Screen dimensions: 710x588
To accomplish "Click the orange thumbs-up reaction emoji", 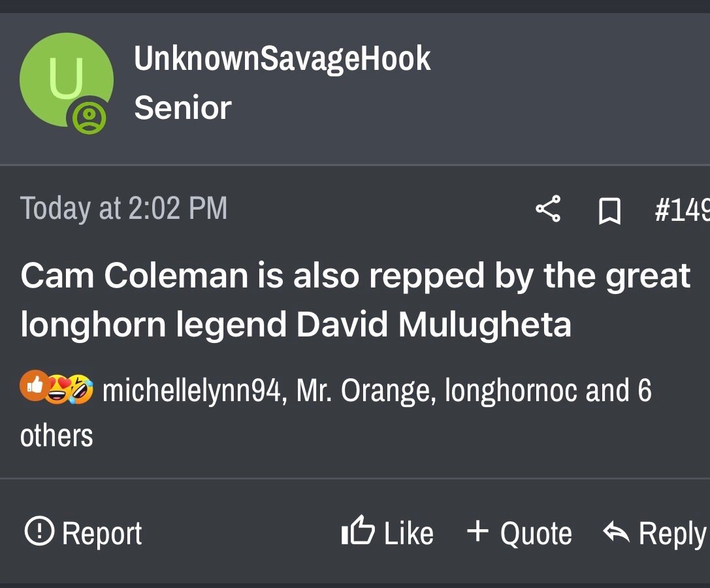I will point(34,385).
